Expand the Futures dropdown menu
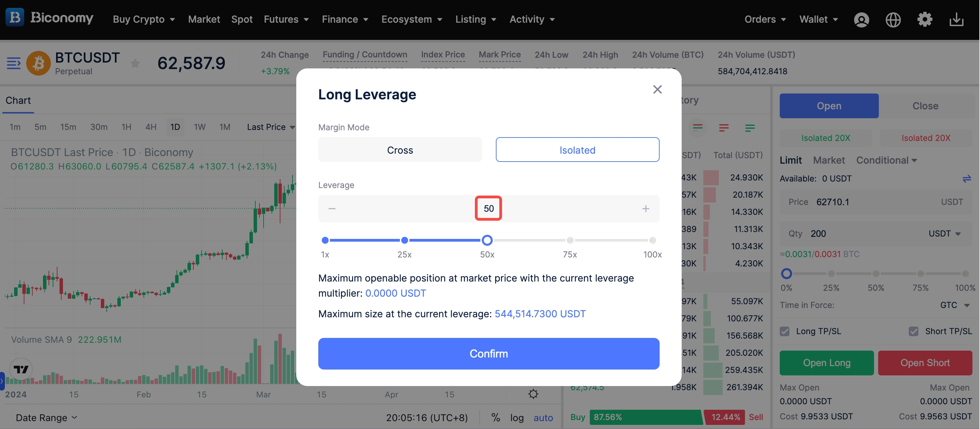 [x=286, y=19]
